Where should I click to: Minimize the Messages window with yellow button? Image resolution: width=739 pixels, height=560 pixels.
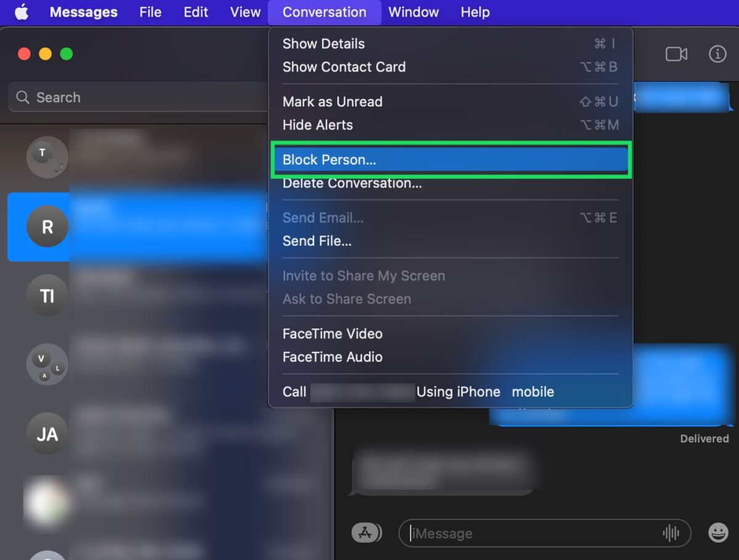pyautogui.click(x=45, y=54)
